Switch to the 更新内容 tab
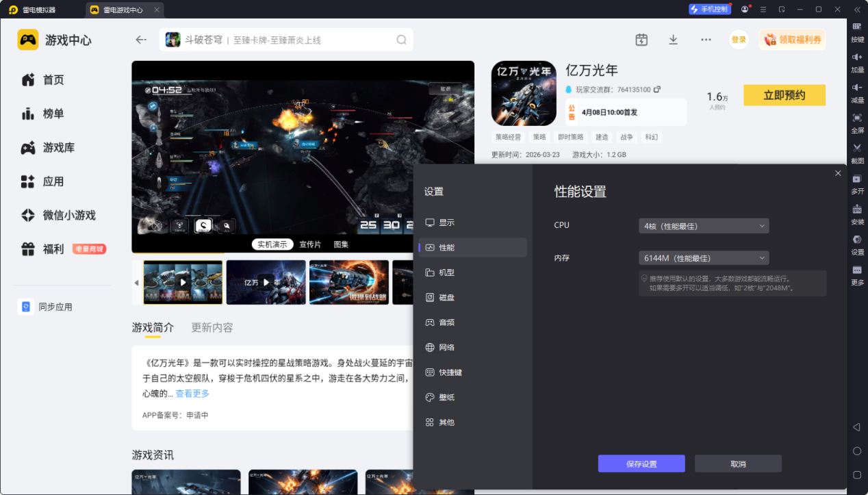Screen dimensions: 868x495 pos(212,327)
